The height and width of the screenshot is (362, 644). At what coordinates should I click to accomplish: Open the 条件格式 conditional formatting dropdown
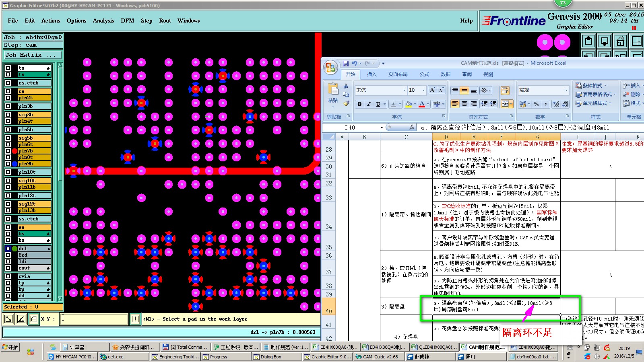coord(590,85)
